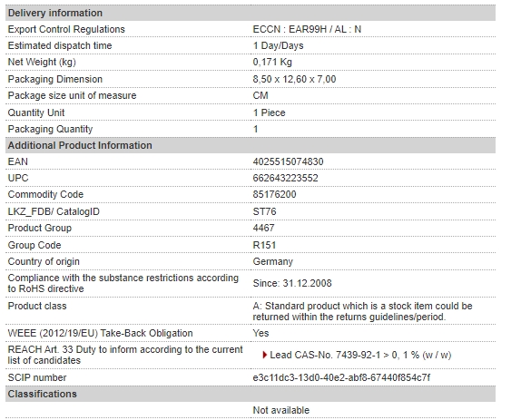
Task: Click the Product Group label
Action: [x=40, y=228]
